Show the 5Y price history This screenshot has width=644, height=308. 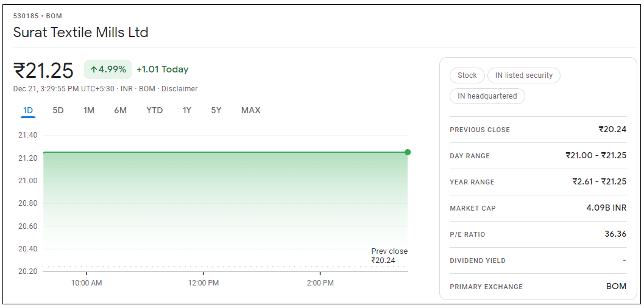click(216, 110)
